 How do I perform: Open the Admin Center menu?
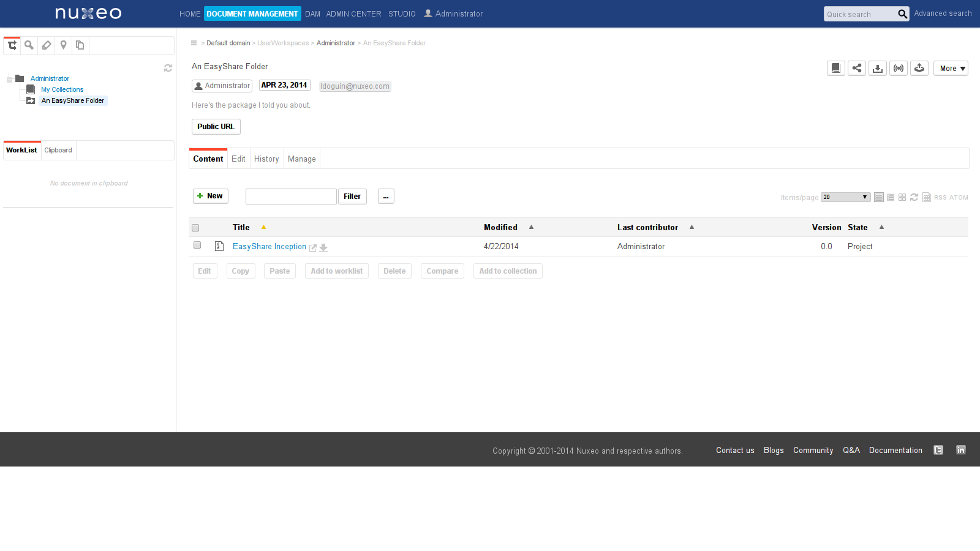[x=353, y=14]
